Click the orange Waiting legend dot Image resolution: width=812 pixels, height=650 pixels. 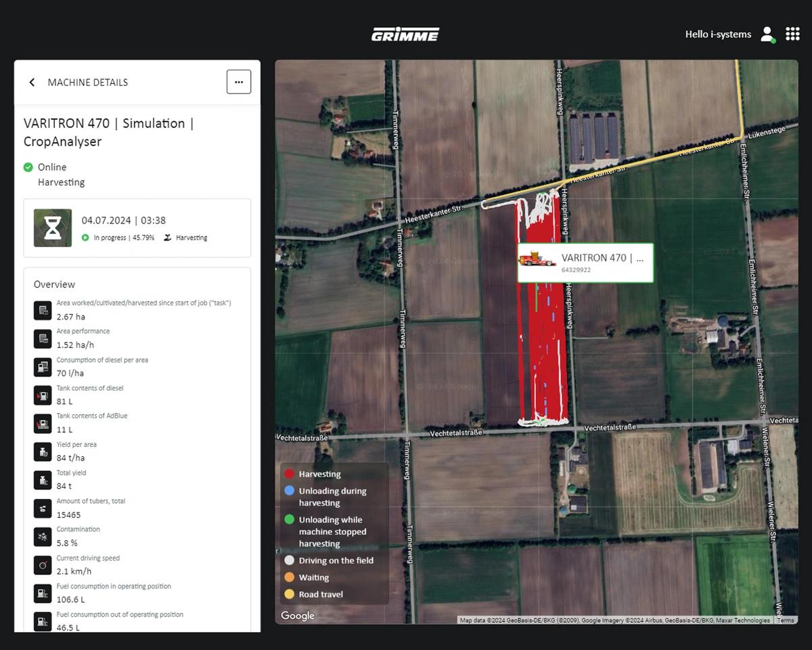290,578
